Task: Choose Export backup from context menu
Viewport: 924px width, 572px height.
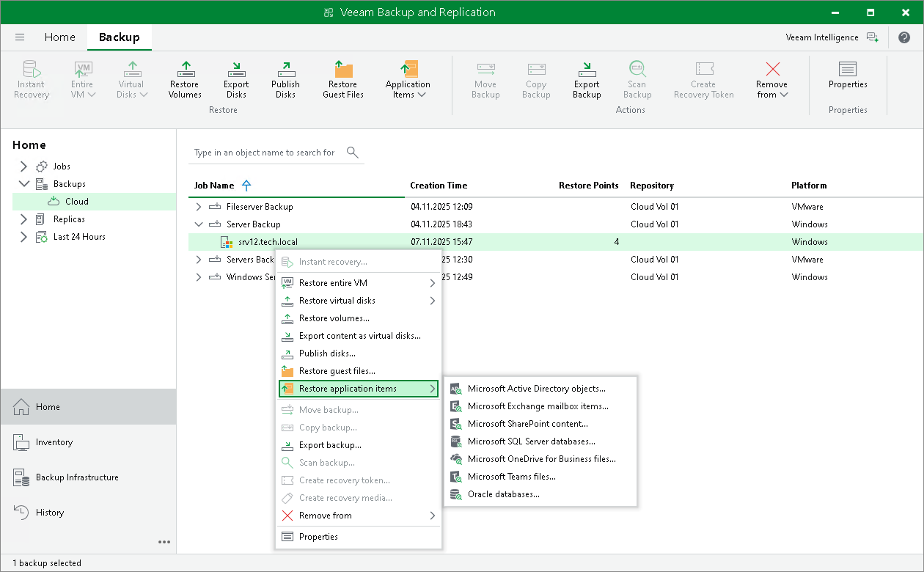Action: point(359,445)
